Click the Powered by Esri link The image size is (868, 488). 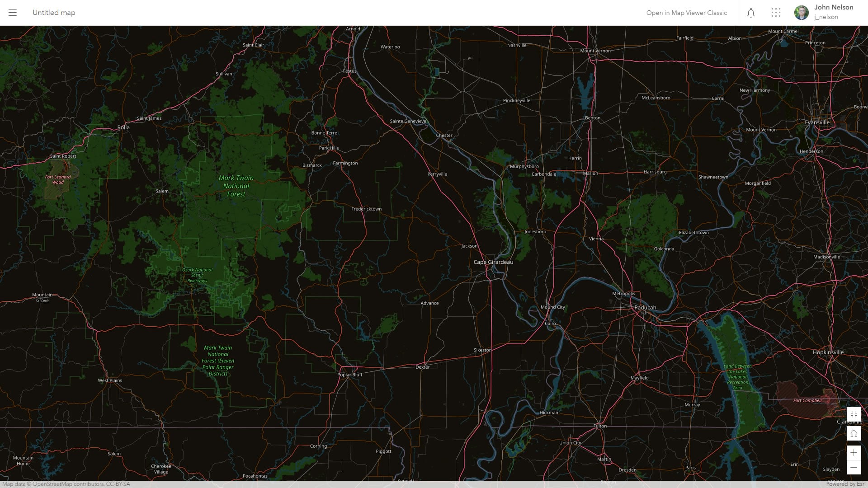[845, 484]
